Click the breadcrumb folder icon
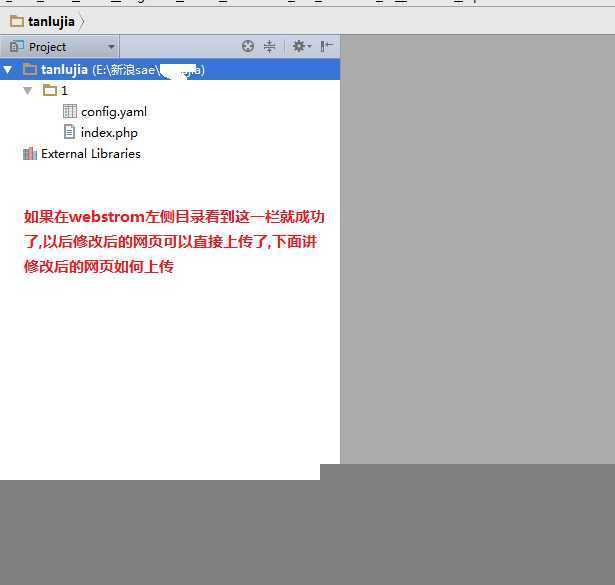Image resolution: width=615 pixels, height=585 pixels. 17,21
